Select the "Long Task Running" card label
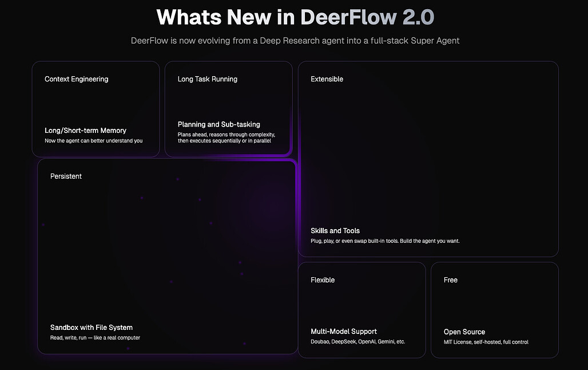Image resolution: width=588 pixels, height=370 pixels. click(x=207, y=79)
